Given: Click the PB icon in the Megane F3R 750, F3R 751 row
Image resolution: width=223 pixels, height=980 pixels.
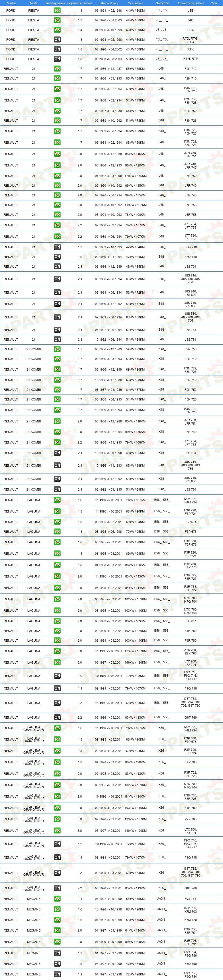Looking at the screenshot, I should click(57, 930).
